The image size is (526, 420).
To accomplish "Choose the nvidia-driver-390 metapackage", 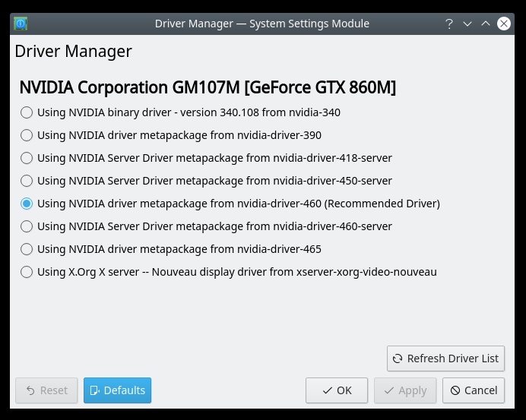I will pyautogui.click(x=27, y=135).
